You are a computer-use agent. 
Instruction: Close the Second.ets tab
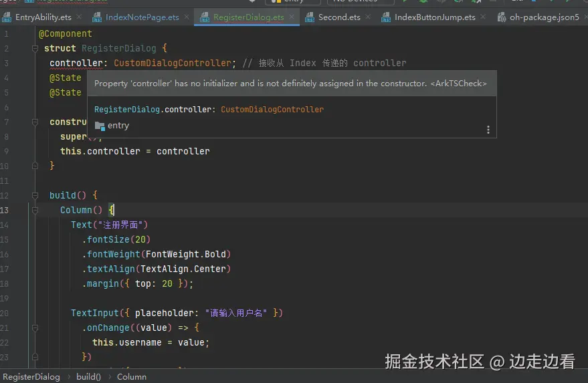[368, 17]
